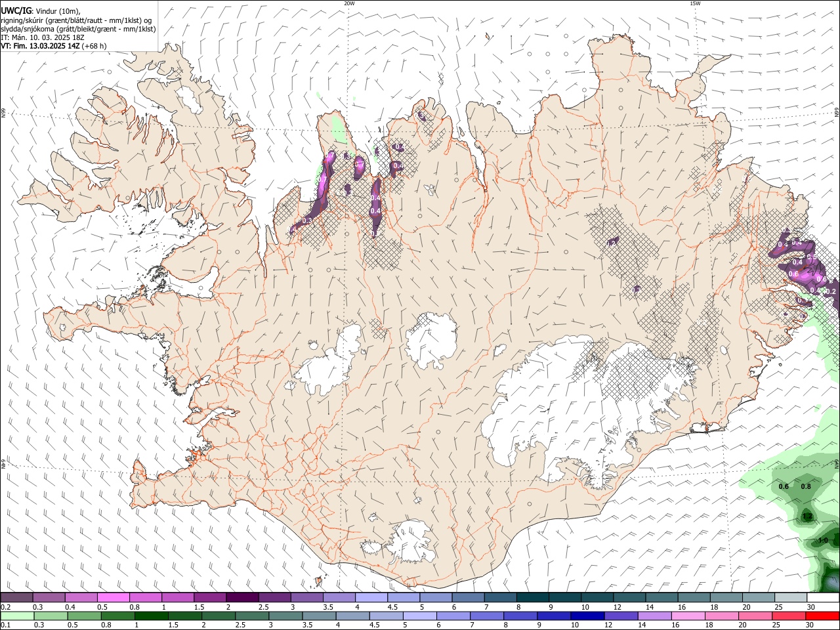Pick the upper legend swatch starting at 3
Viewport: 840px width, 630px height.
[x=306, y=597]
